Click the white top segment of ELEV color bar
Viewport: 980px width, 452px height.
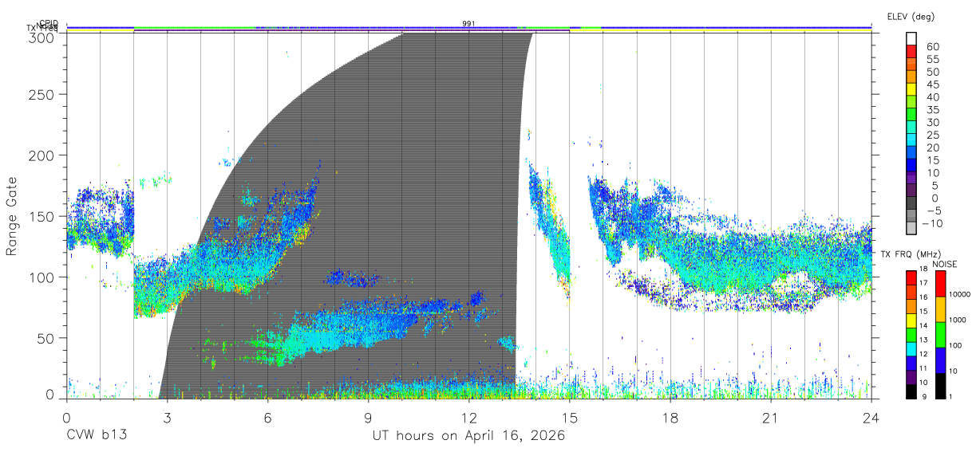tap(911, 39)
